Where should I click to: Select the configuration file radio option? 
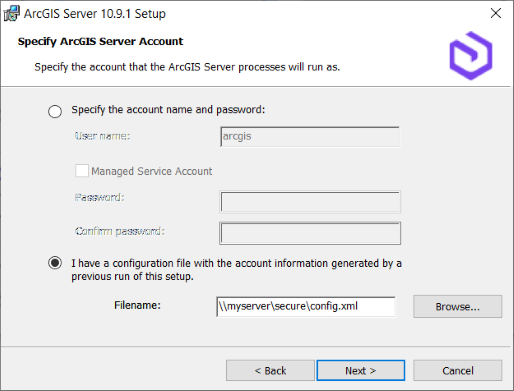tap(55, 263)
